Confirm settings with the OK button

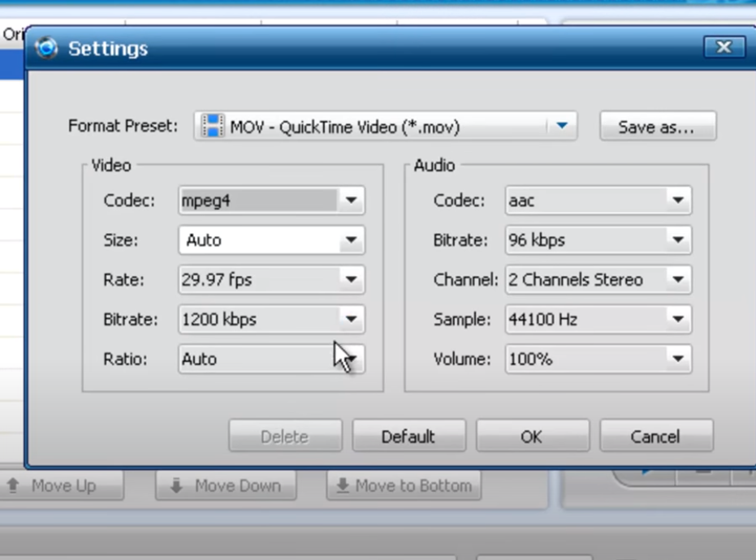pyautogui.click(x=533, y=436)
